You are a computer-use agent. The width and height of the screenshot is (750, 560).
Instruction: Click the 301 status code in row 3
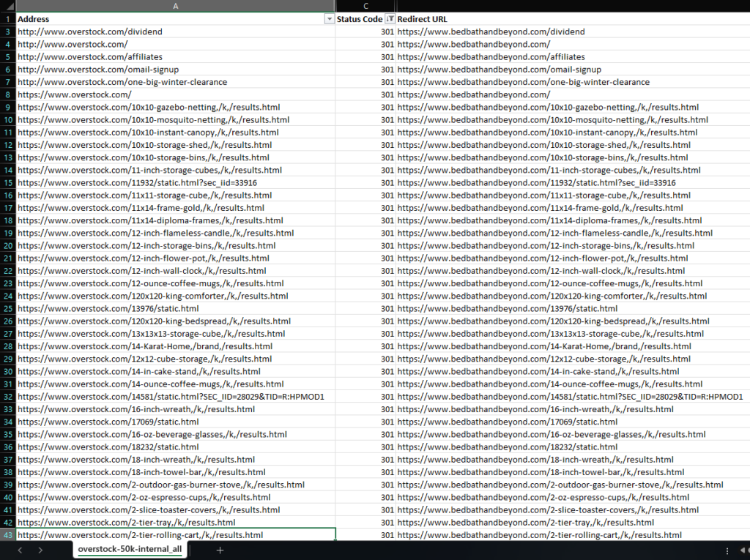pyautogui.click(x=387, y=31)
